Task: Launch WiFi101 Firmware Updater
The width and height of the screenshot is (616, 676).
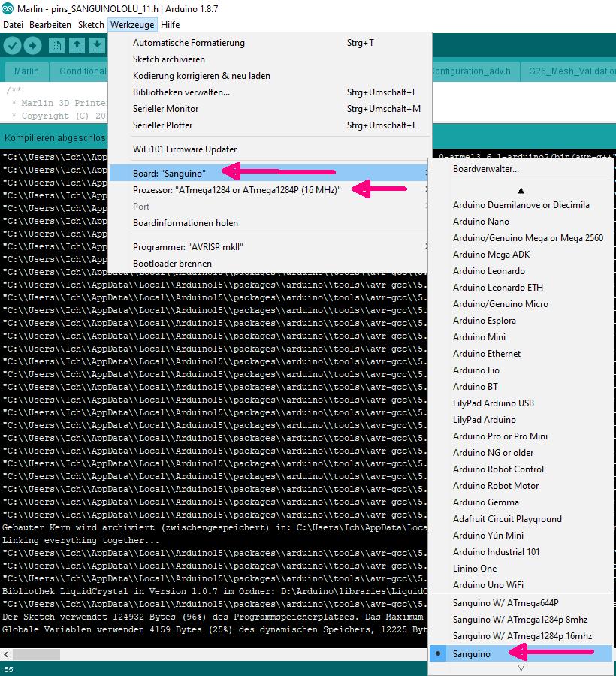Action: point(269,149)
